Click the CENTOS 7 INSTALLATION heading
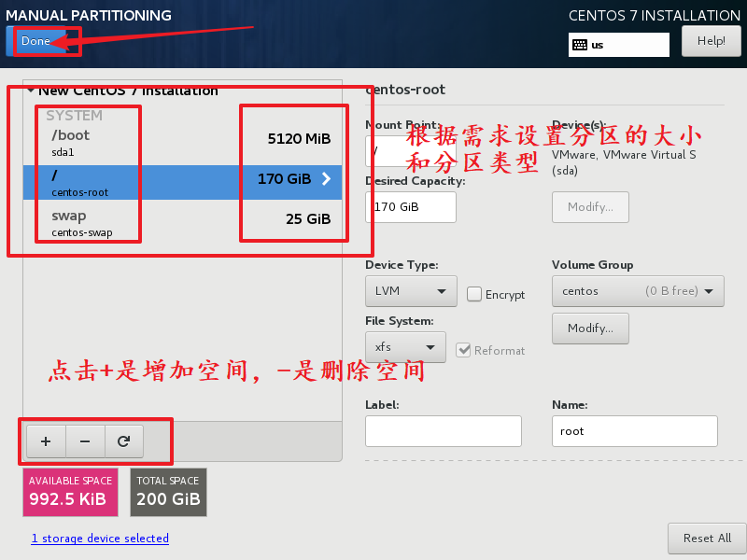Image resolution: width=747 pixels, height=560 pixels. point(655,16)
